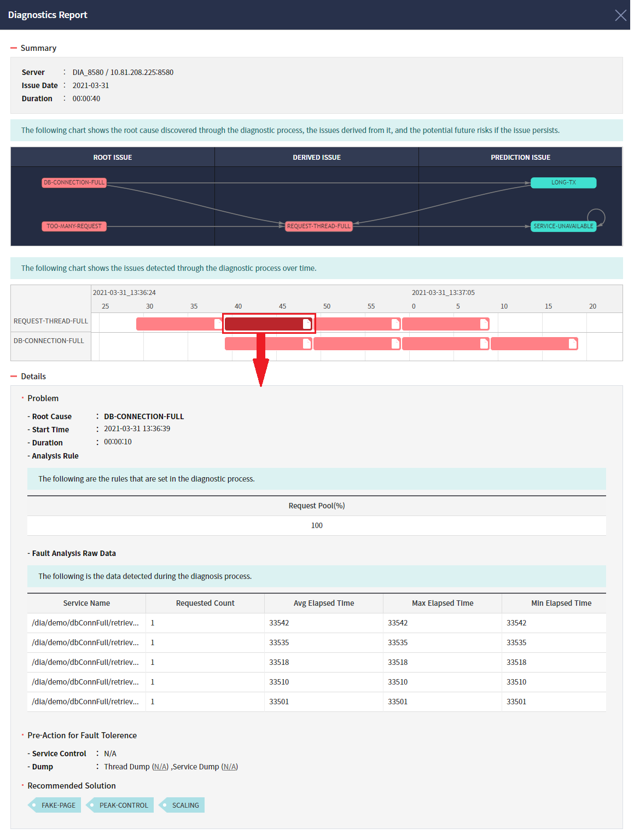Open report icon on highlighted REQUEST-THREAD-FULL bar
634x840 pixels.
coord(306,323)
